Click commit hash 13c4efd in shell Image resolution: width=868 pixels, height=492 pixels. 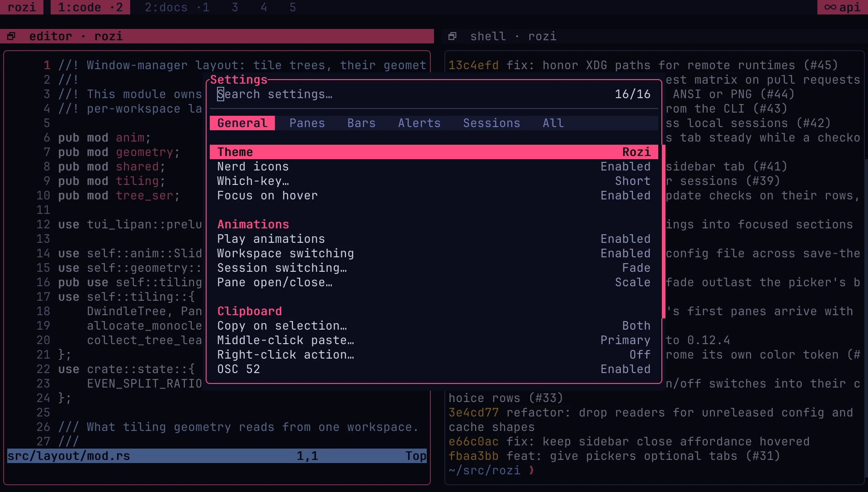[x=474, y=65]
